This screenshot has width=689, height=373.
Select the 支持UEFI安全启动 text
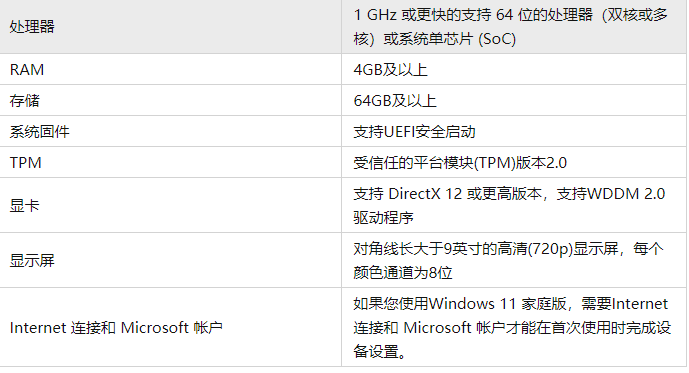click(414, 131)
